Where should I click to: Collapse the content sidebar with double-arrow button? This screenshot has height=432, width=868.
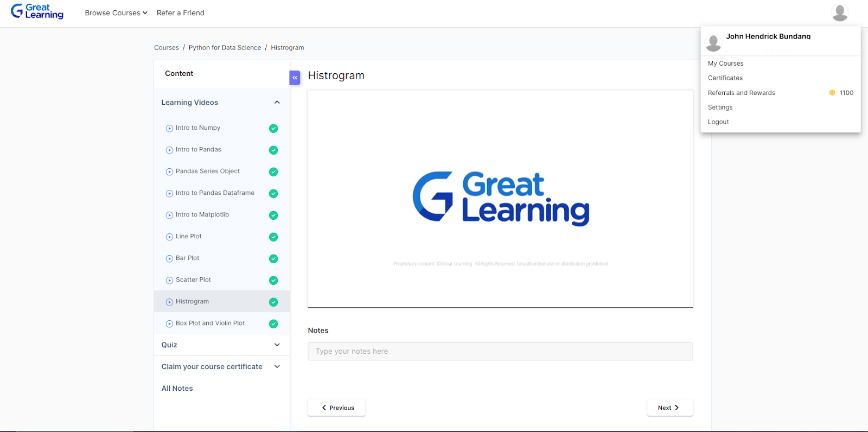tap(295, 78)
